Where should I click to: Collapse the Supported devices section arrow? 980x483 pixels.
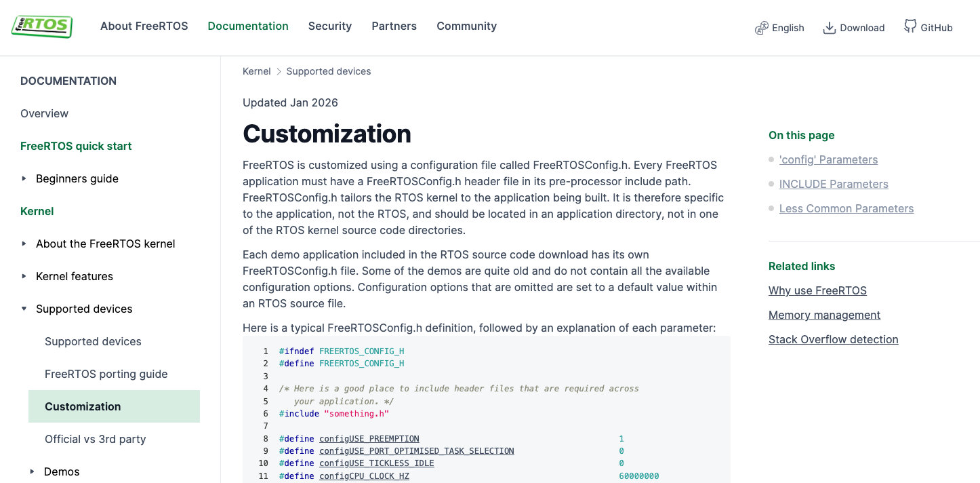(24, 309)
